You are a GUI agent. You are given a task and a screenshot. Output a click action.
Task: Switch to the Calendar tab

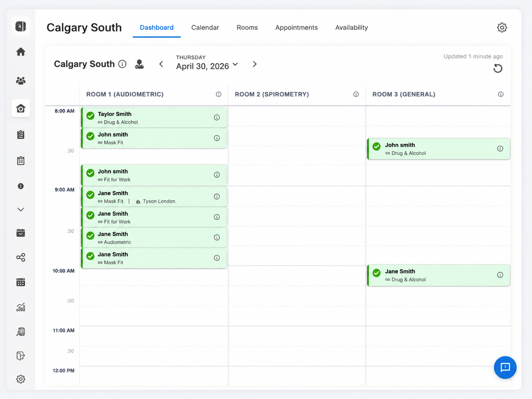(x=205, y=28)
